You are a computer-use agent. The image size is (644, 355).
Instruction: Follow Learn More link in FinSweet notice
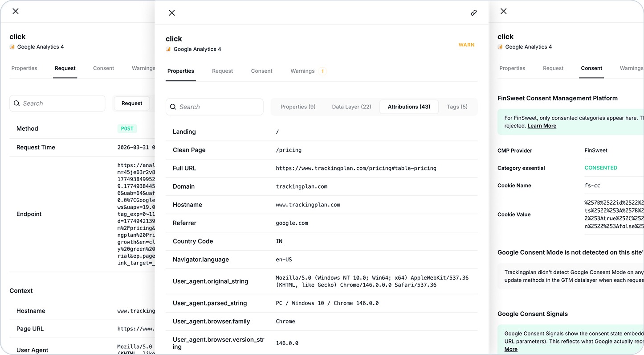(542, 126)
